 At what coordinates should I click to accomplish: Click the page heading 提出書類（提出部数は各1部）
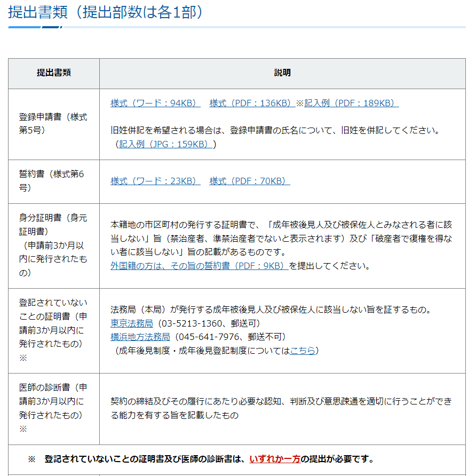[x=106, y=12]
